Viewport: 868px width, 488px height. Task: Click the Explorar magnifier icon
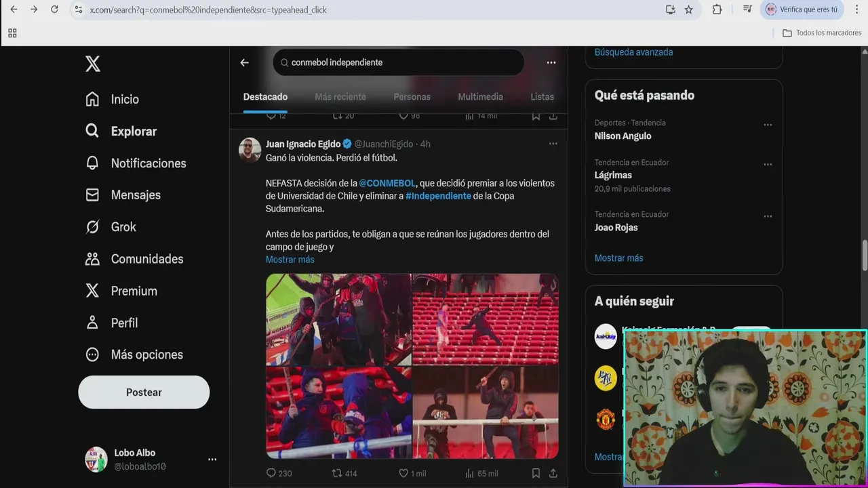pos(93,131)
